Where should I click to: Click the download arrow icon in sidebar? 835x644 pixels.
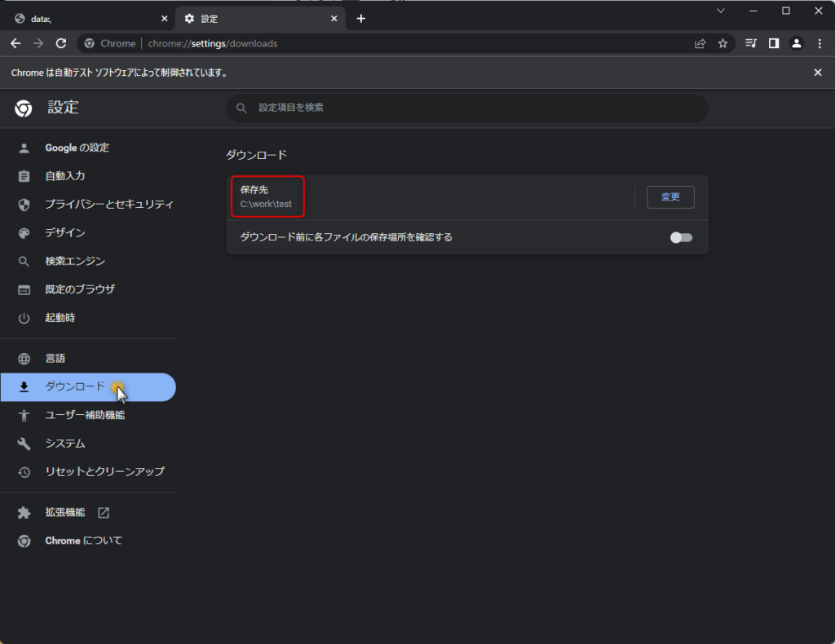(24, 387)
